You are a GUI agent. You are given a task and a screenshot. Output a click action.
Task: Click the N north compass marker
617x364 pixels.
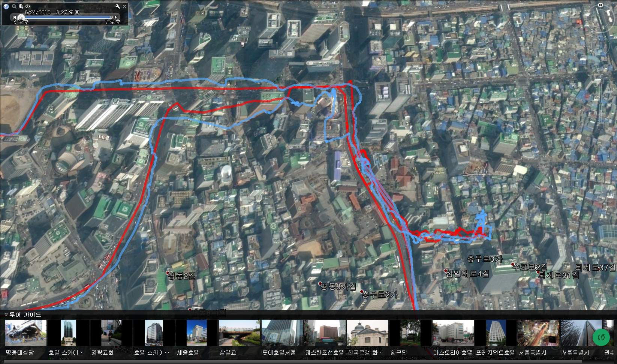tap(600, 5)
